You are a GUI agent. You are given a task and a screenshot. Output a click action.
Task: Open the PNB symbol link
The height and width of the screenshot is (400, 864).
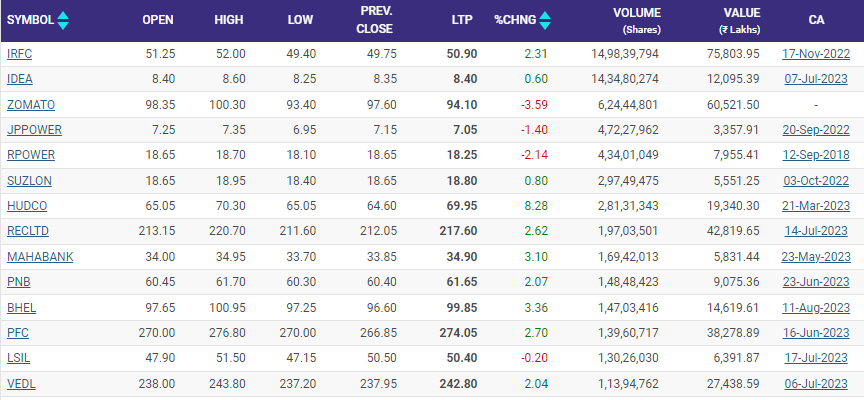19,282
